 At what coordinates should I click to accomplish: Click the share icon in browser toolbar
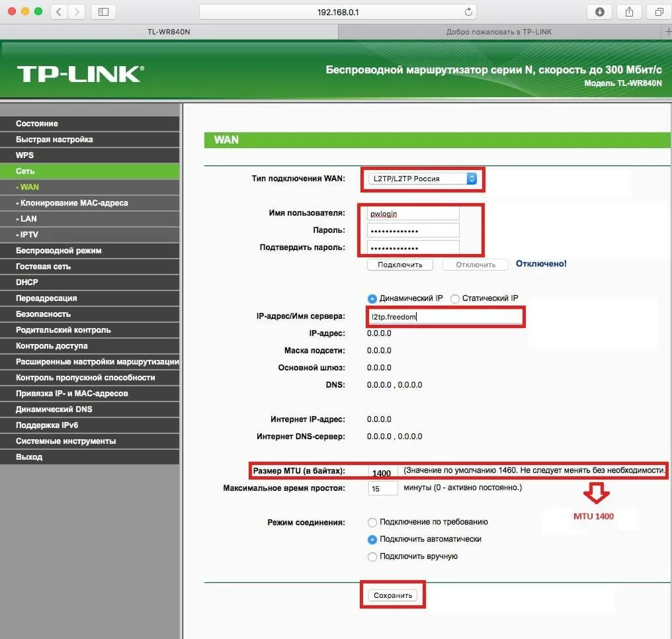click(628, 11)
